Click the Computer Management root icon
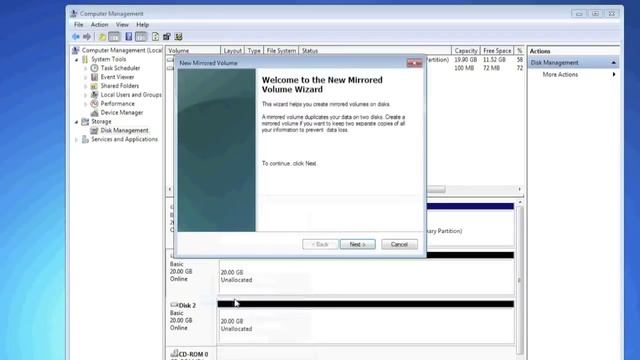Image resolution: width=640 pixels, height=360 pixels. click(76, 50)
